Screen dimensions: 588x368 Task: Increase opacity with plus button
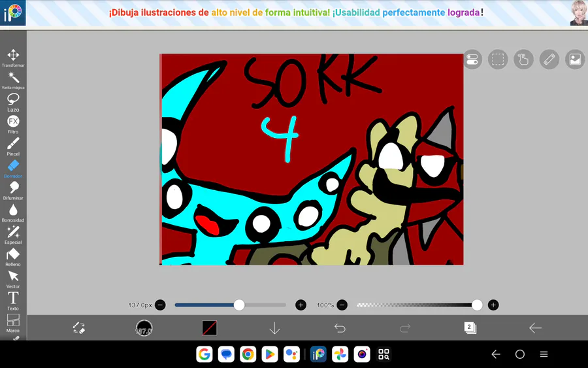pyautogui.click(x=493, y=305)
